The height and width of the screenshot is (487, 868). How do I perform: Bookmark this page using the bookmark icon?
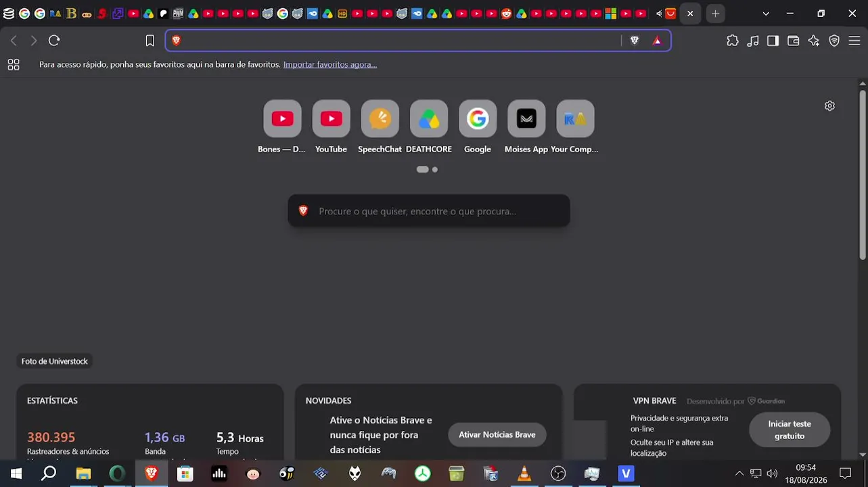[150, 41]
